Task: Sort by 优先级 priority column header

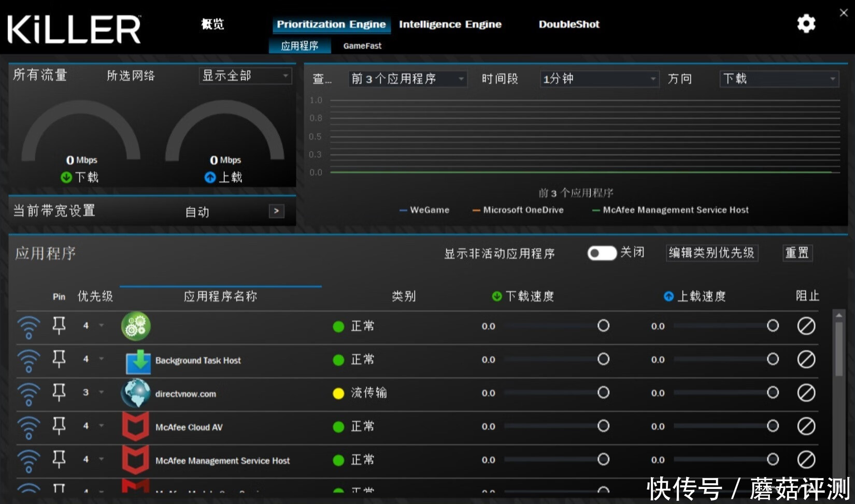Action: [x=95, y=296]
